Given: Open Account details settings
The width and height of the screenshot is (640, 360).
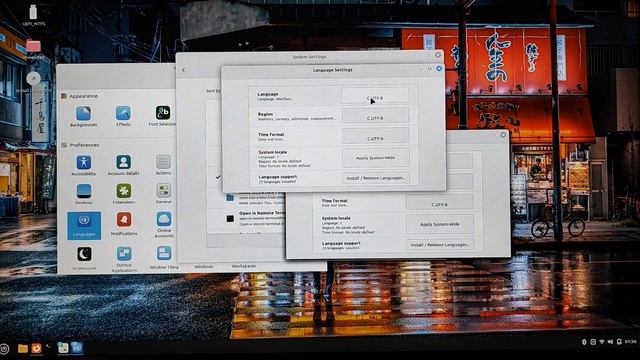Looking at the screenshot, I should click(x=123, y=165).
